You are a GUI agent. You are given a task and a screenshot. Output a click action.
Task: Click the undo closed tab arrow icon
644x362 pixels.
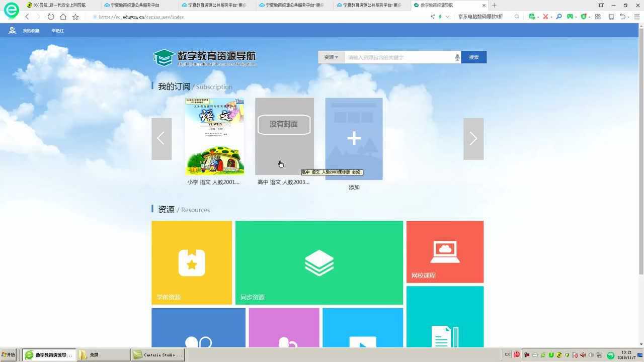pyautogui.click(x=622, y=17)
